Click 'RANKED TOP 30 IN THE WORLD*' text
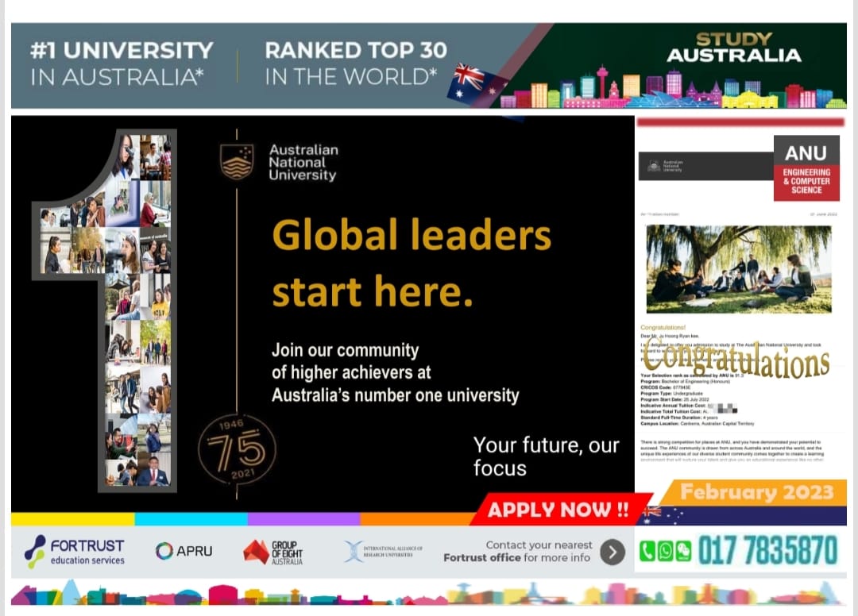The height and width of the screenshot is (616, 858). tap(356, 64)
